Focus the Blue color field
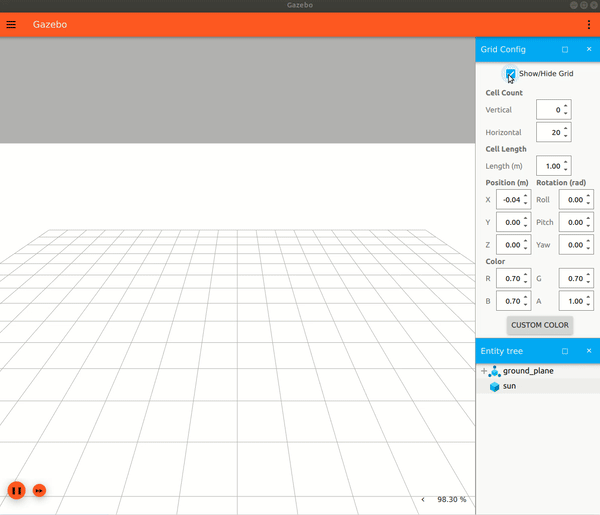Screen dimensions: 600x515 pyautogui.click(x=513, y=301)
